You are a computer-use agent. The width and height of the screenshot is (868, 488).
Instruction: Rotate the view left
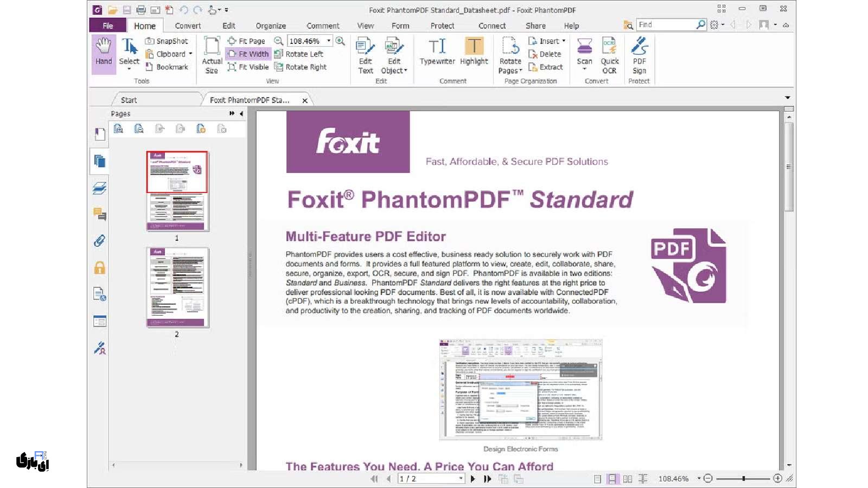(x=299, y=54)
